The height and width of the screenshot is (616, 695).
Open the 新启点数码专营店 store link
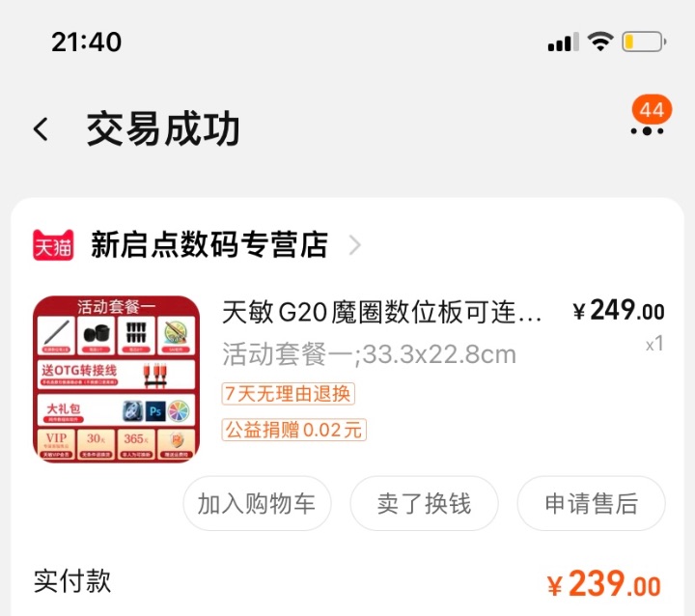(x=209, y=245)
